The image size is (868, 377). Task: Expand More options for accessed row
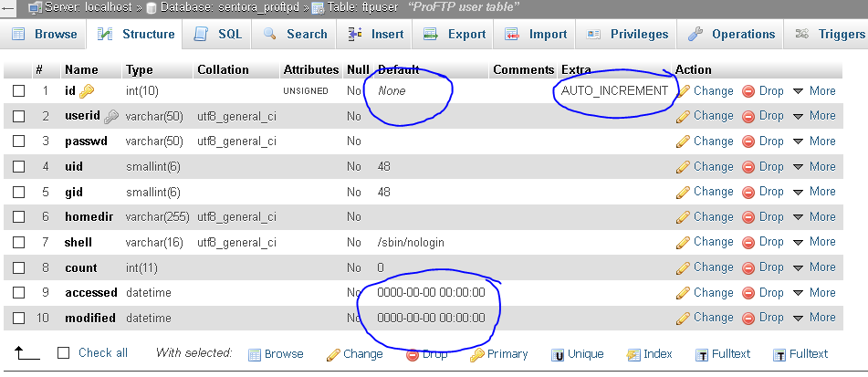[814, 292]
